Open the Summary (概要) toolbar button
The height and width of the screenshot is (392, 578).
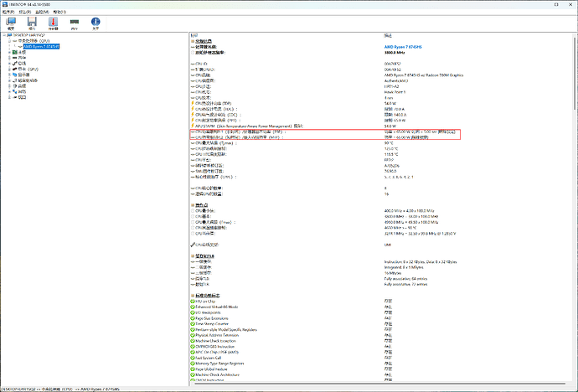click(11, 25)
